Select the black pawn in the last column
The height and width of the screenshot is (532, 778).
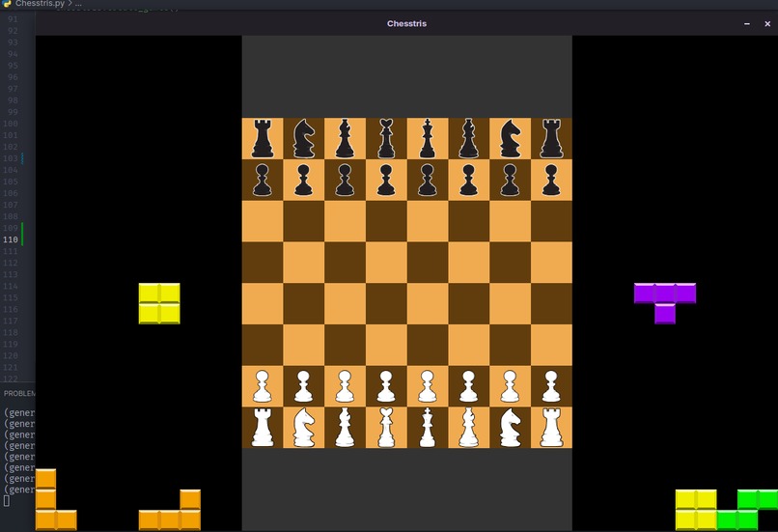(551, 180)
